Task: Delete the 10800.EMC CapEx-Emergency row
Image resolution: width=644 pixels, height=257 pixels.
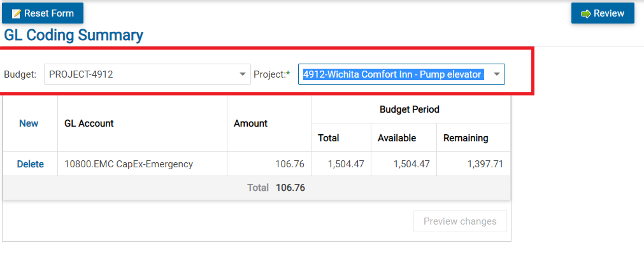Action: coord(30,164)
